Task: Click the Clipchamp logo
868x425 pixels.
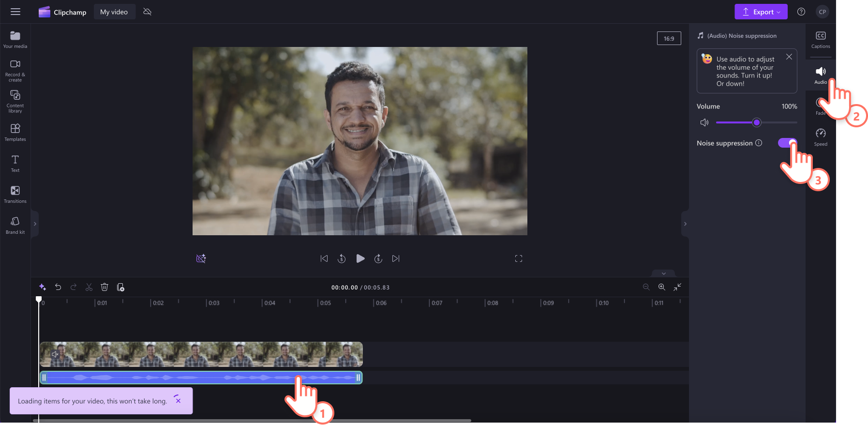Action: coord(62,12)
